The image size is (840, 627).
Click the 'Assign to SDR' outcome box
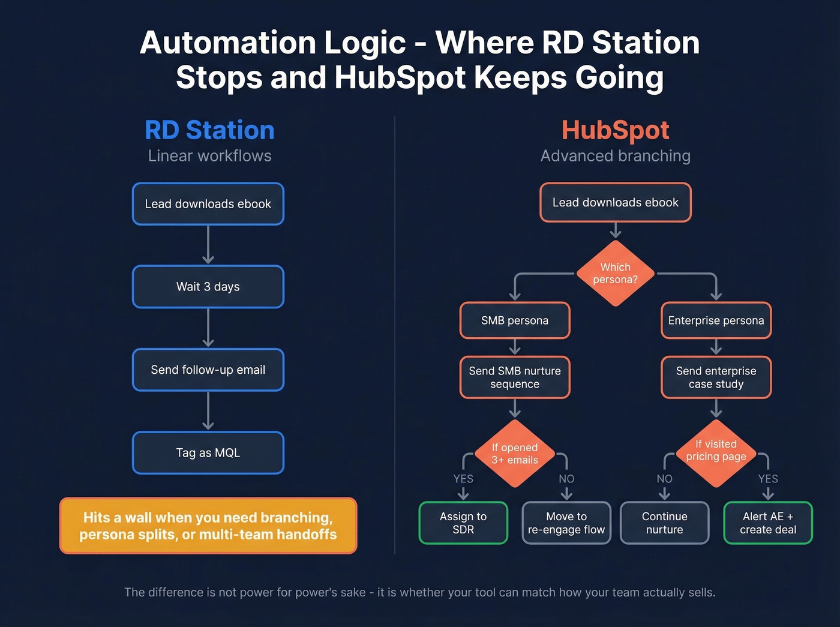[463, 523]
